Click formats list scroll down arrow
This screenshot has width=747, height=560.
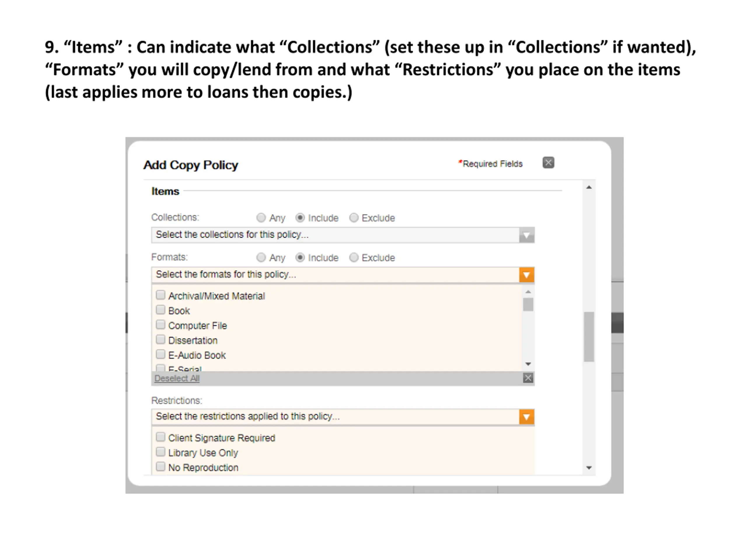(528, 364)
